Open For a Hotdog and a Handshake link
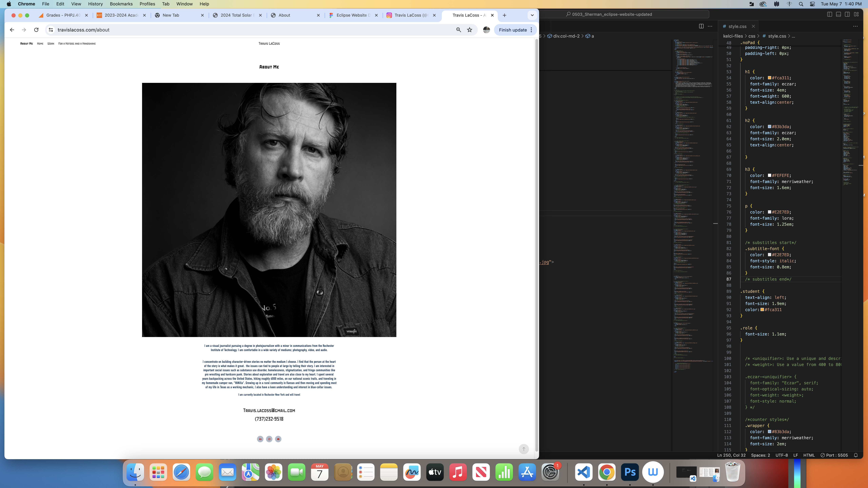Viewport: 868px width, 488px height. [77, 43]
